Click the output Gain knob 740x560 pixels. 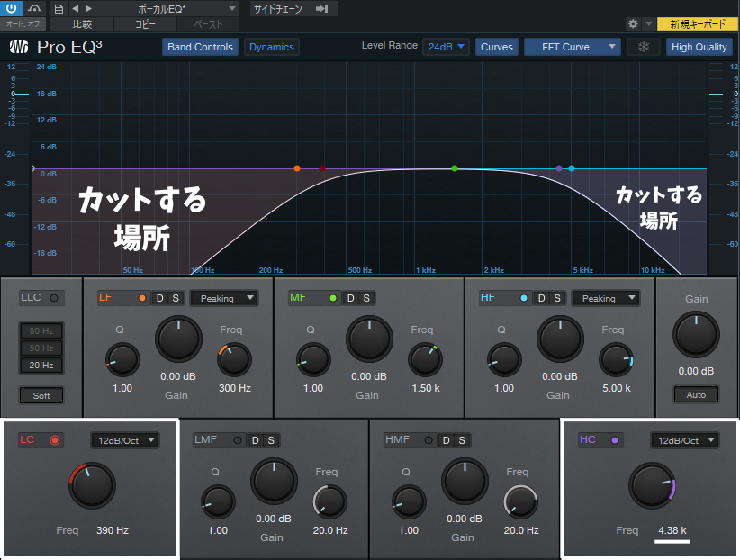[696, 334]
